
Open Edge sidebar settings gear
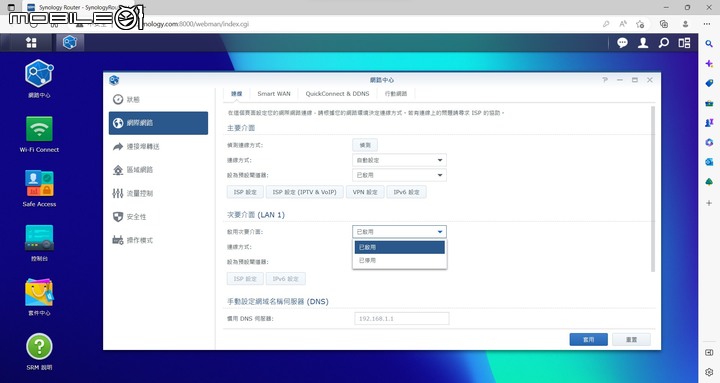click(x=709, y=372)
